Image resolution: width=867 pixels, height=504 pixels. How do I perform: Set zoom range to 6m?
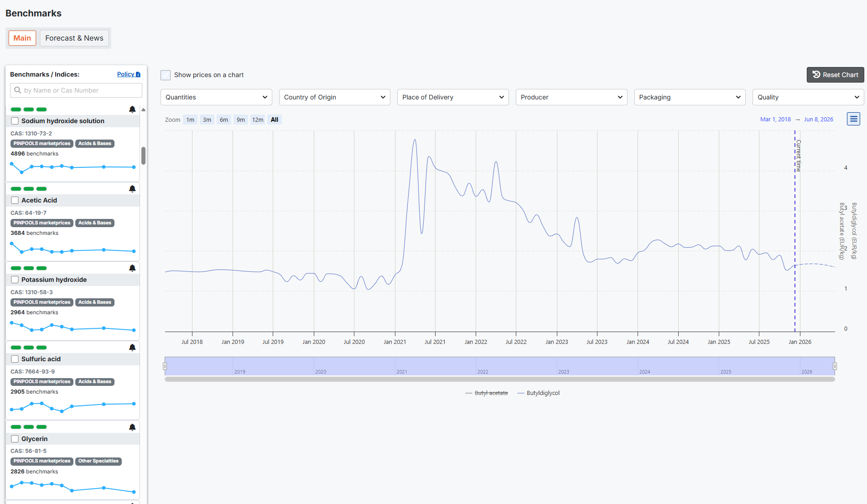click(x=223, y=120)
